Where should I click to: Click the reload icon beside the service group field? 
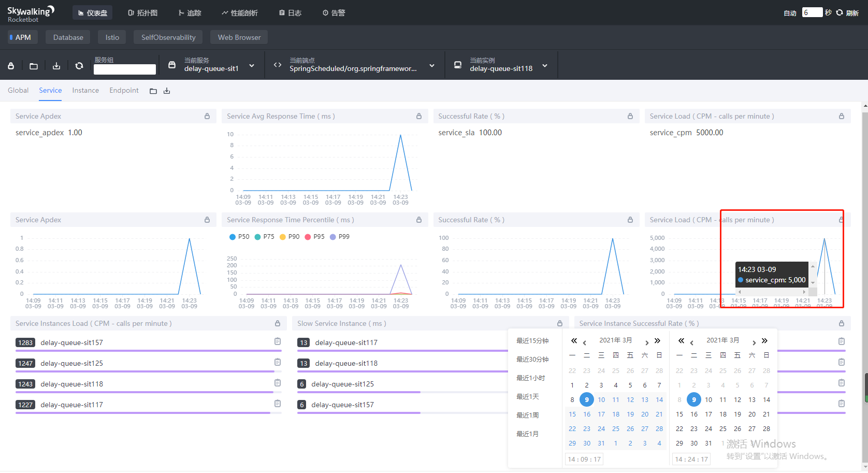tap(79, 66)
